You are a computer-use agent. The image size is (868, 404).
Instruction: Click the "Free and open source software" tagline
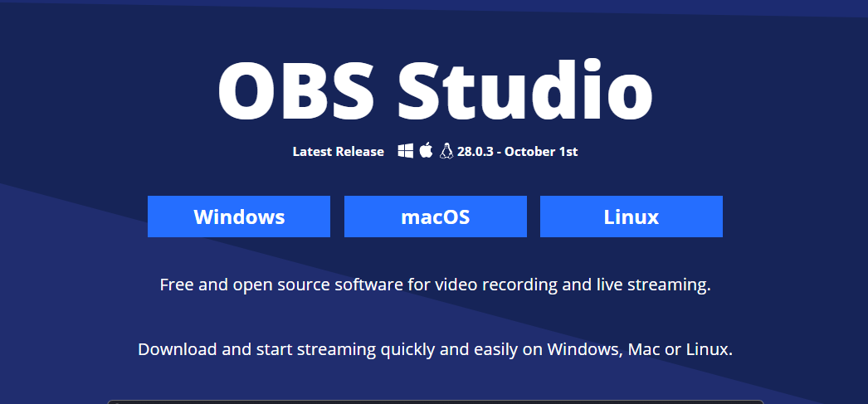[435, 285]
